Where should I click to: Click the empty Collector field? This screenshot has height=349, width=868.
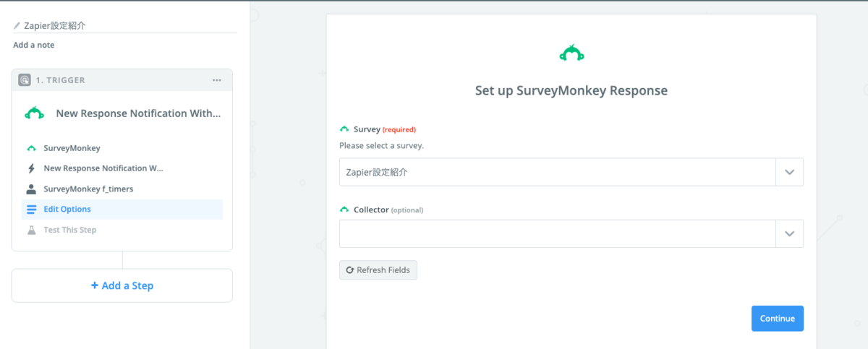pos(557,233)
